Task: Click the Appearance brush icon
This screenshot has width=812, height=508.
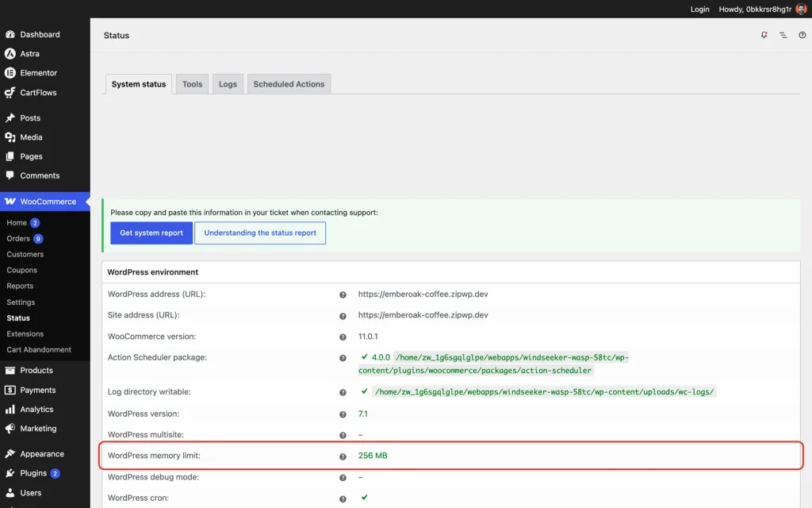Action: pyautogui.click(x=10, y=453)
